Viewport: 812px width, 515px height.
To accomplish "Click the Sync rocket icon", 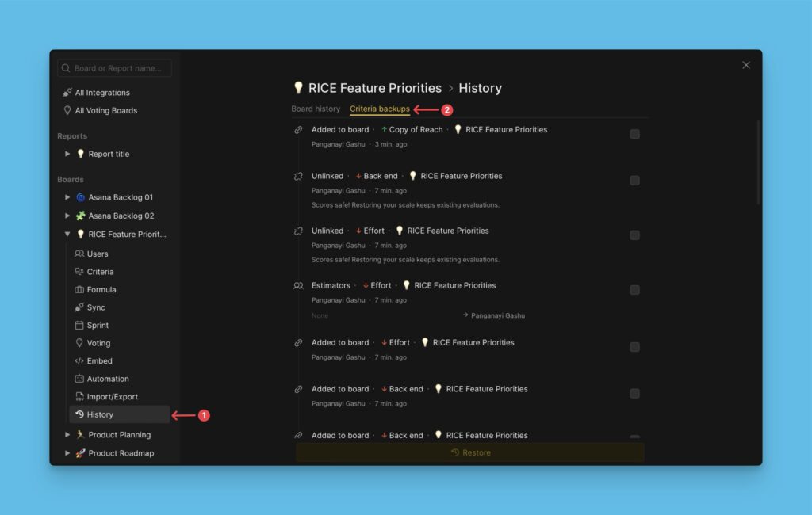I will pos(79,307).
